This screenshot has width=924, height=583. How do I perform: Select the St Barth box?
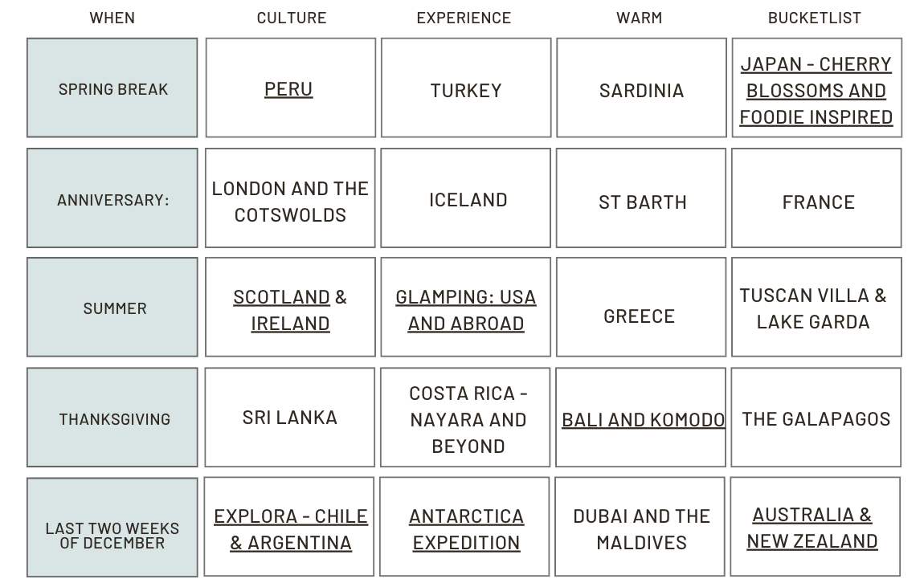642,201
